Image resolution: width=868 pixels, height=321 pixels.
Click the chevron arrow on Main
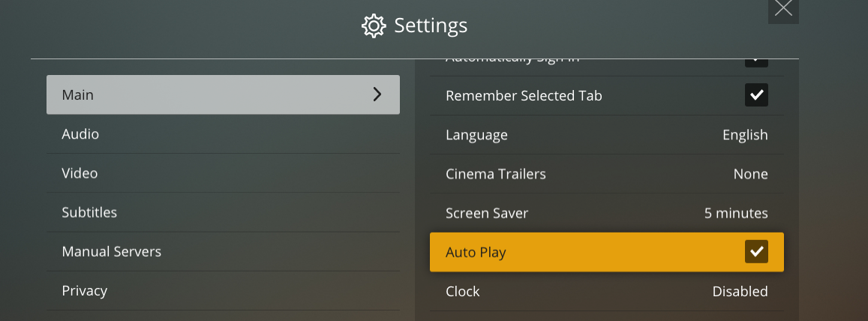point(377,94)
